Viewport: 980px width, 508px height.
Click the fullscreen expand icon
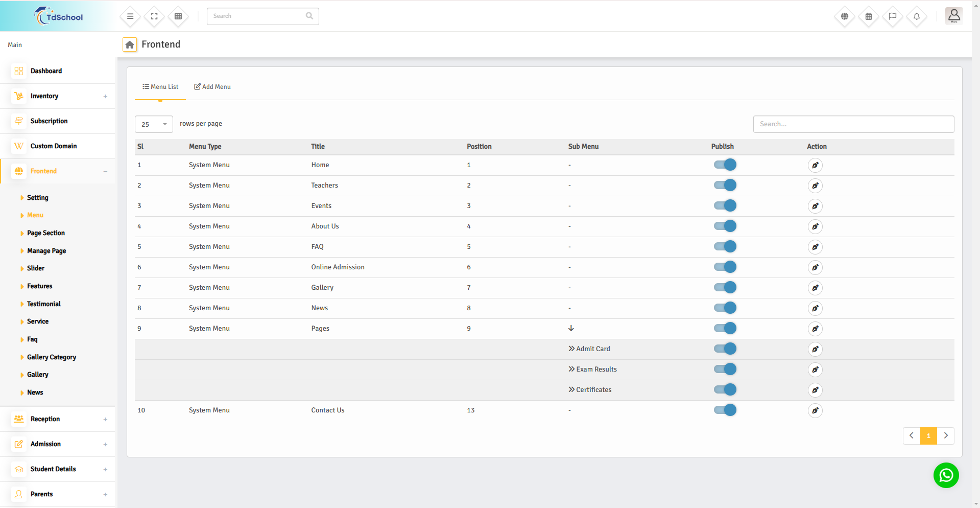(154, 16)
